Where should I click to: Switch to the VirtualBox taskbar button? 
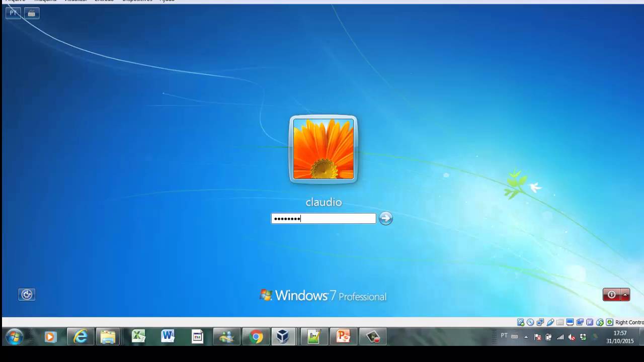(x=283, y=336)
